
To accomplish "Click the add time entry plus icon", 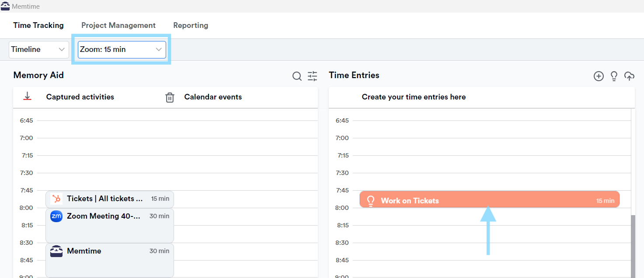I will point(599,76).
